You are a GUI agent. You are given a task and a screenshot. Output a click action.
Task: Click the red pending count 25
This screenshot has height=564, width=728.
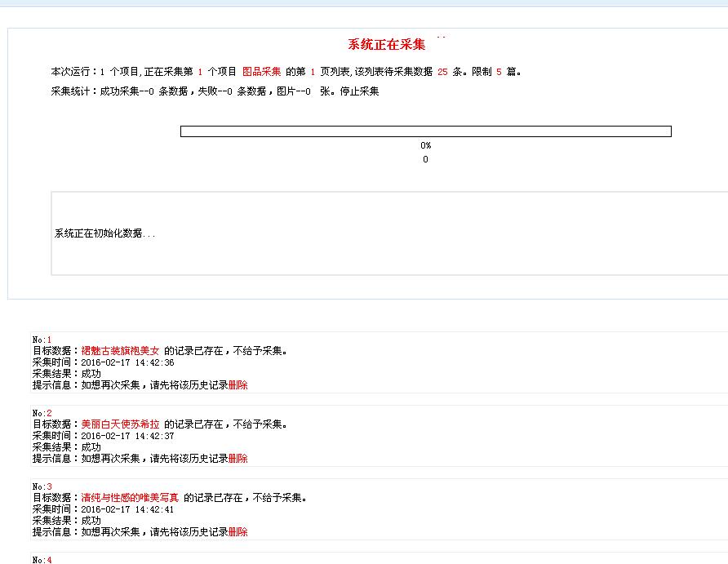442,72
